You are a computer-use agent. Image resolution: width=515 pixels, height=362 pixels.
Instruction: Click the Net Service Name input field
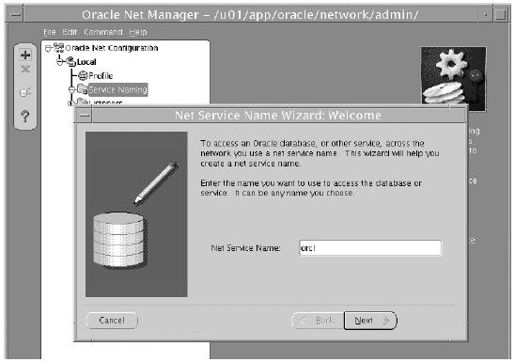pos(370,248)
